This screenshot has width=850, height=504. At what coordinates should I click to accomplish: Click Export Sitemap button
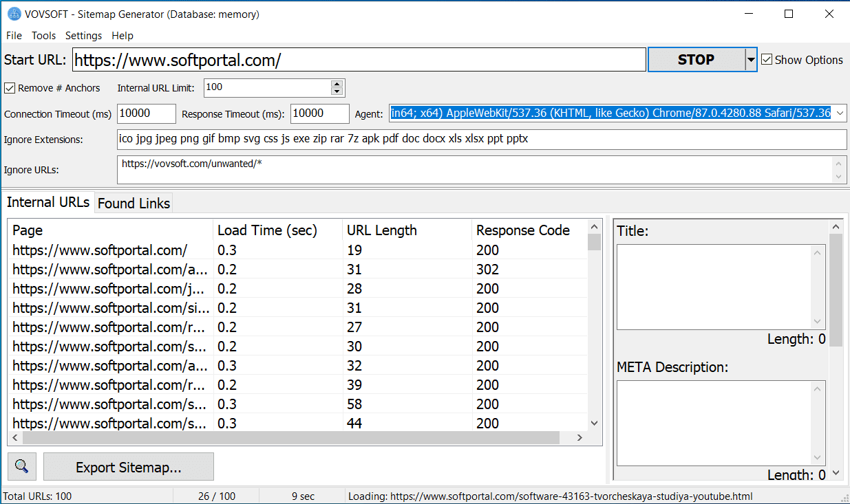coord(129,467)
